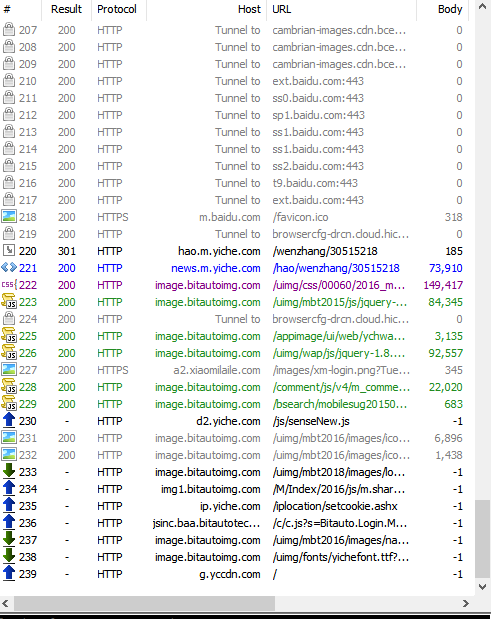Select URL /favicon.ico
This screenshot has height=619, width=491.
300,217
